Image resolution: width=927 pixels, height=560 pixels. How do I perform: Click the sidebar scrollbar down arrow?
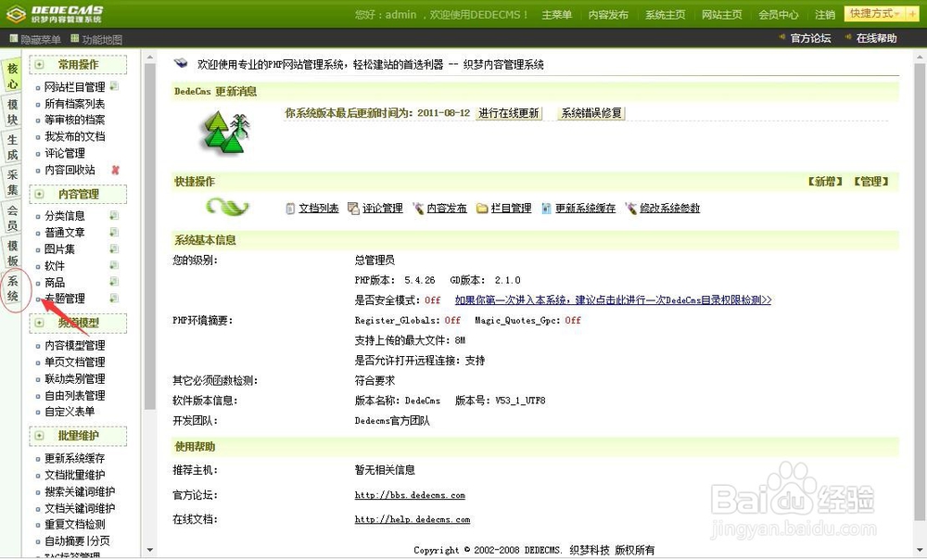click(x=149, y=550)
